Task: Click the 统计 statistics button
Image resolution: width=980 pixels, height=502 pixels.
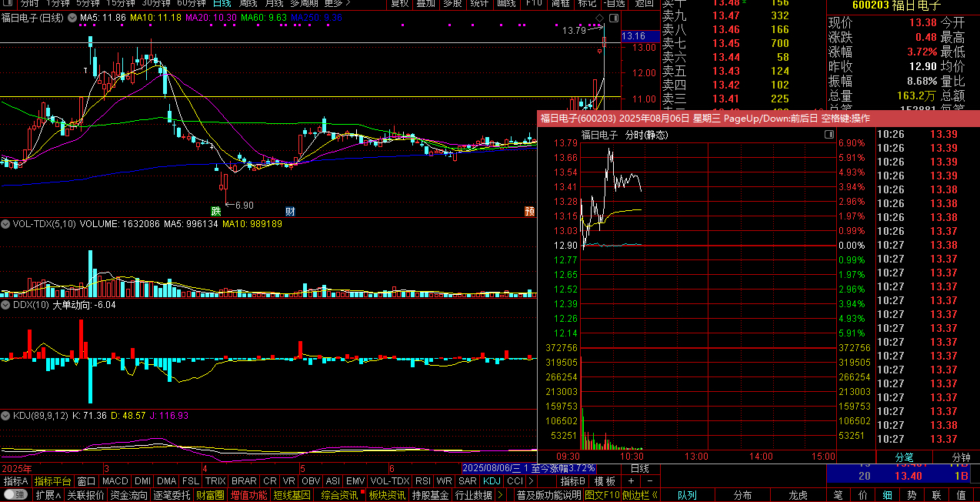Action: (x=479, y=3)
